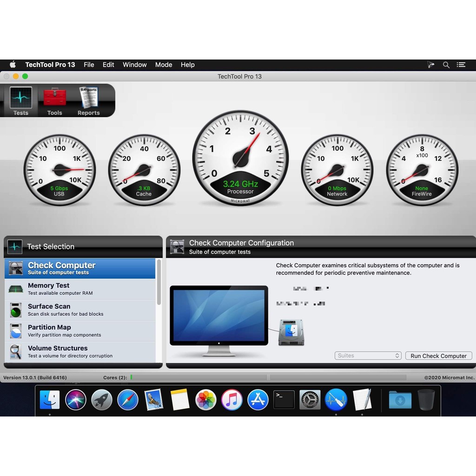Viewport: 476px width, 476px height.
Task: Select the Volume Structures test
Action: click(80, 352)
